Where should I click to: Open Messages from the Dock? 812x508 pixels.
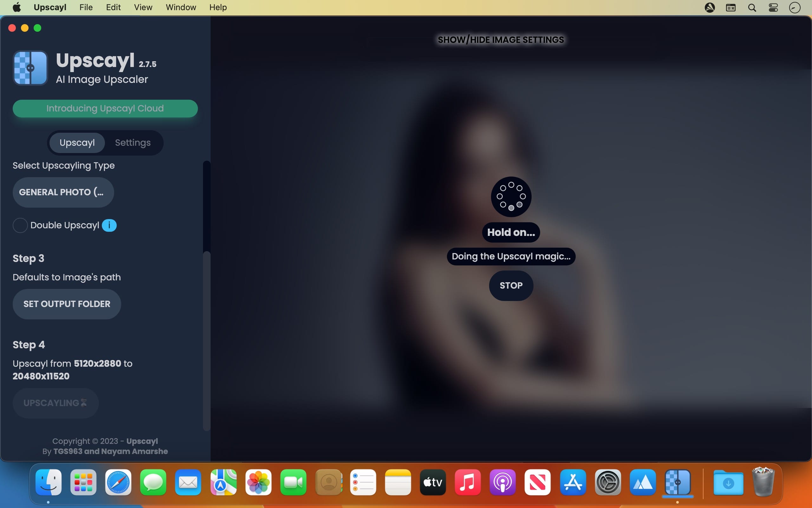tap(153, 483)
